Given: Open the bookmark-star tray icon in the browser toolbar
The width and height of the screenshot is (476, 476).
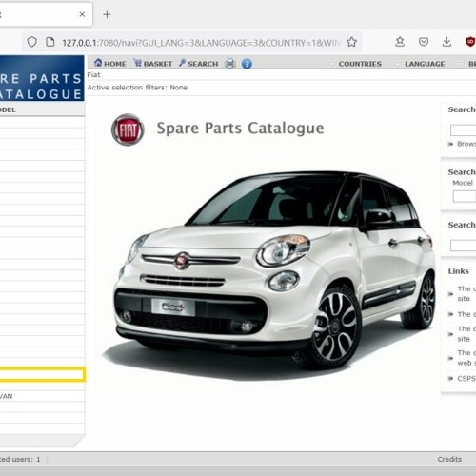Looking at the screenshot, I should (400, 42).
